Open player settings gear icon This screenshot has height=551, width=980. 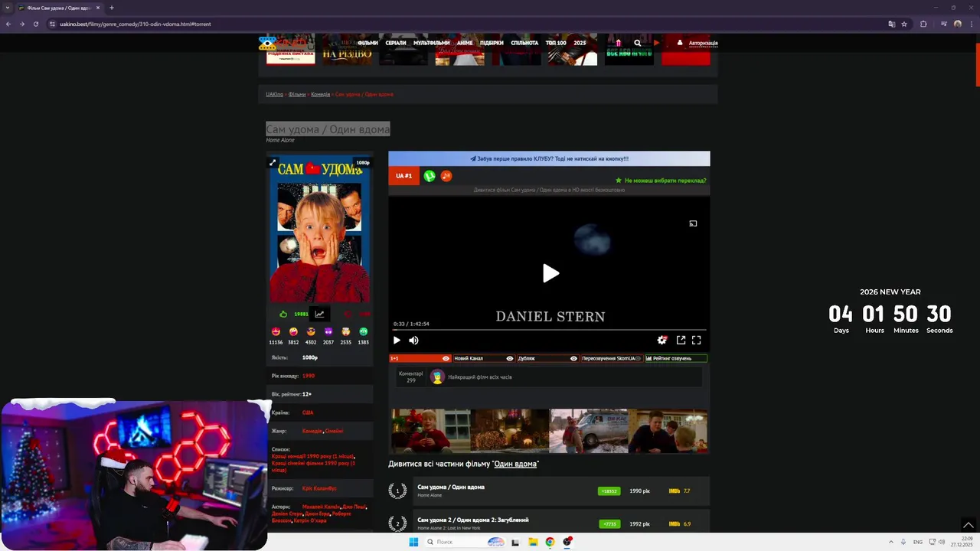[x=662, y=341]
